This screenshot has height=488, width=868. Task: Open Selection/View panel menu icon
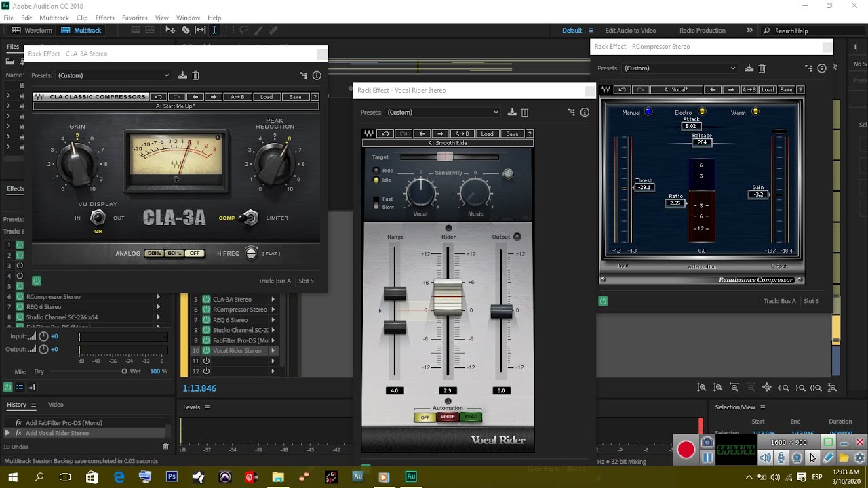[x=762, y=407]
